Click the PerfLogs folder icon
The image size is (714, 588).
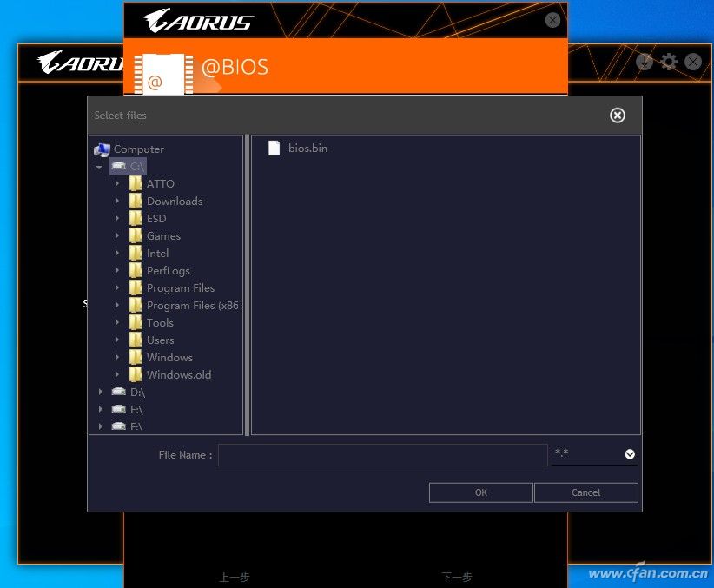(136, 270)
